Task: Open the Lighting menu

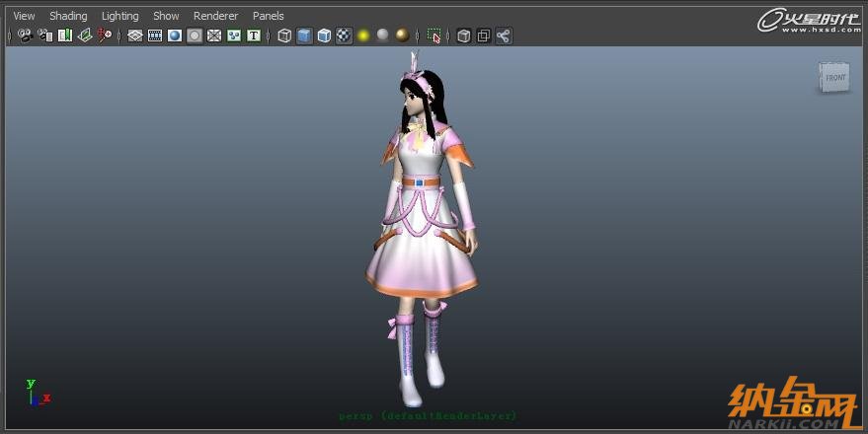Action: click(120, 16)
